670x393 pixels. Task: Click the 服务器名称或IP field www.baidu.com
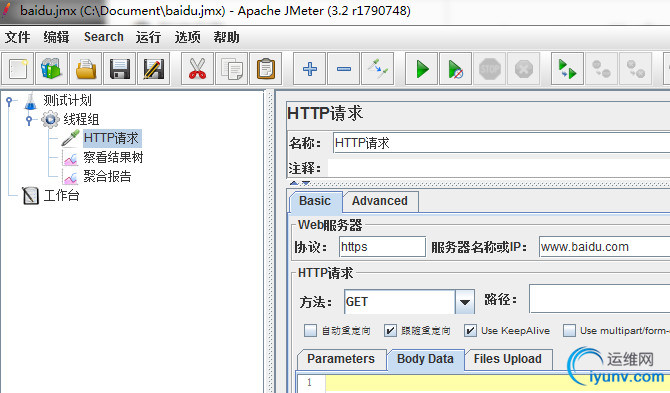[x=604, y=247]
